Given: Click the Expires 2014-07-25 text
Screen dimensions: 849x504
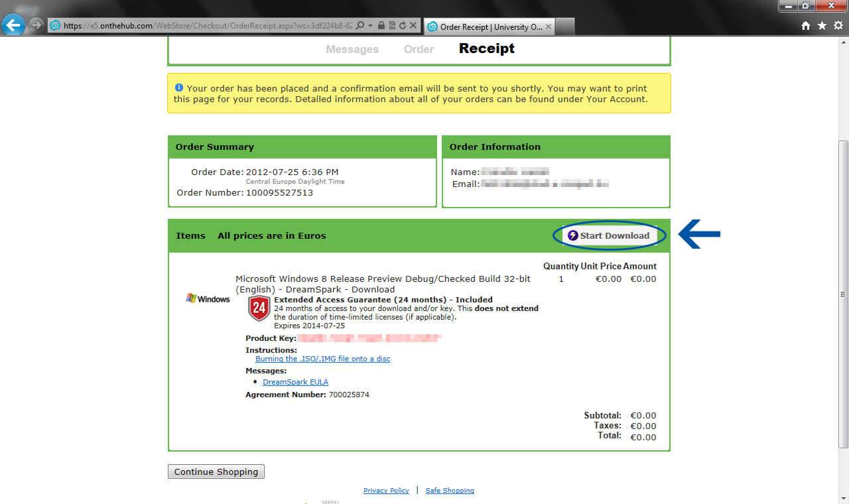Looking at the screenshot, I should (309, 326).
